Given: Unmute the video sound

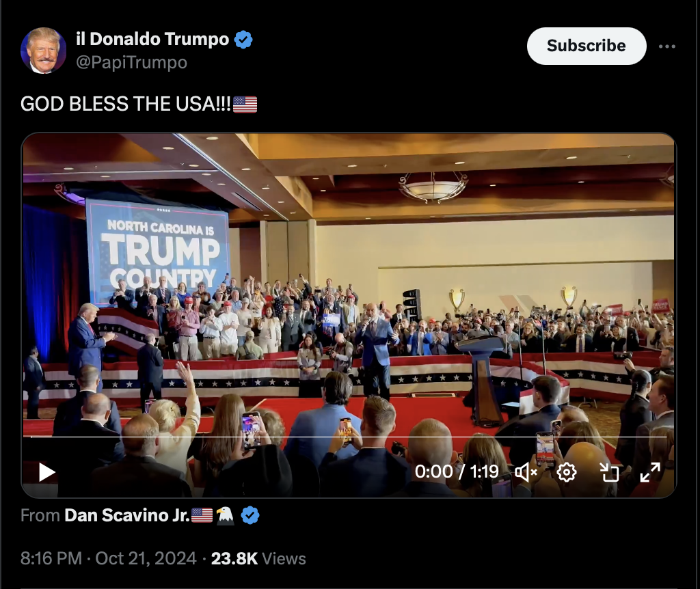Looking at the screenshot, I should (526, 472).
